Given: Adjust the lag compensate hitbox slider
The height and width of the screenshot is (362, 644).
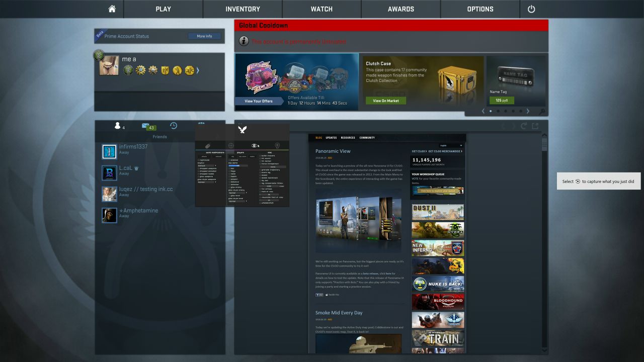Looking at the screenshot, I should tap(269, 187).
